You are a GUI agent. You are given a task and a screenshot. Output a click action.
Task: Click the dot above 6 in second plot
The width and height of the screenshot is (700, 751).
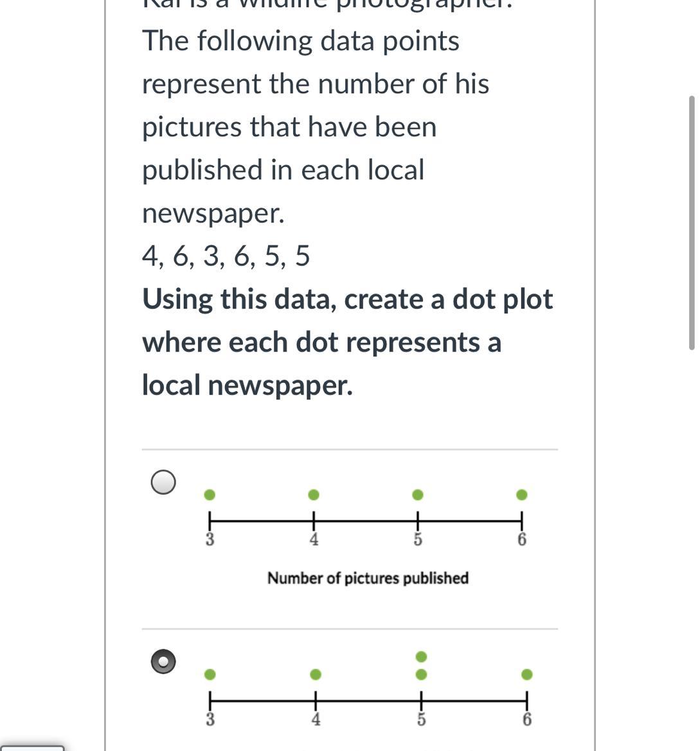pyautogui.click(x=526, y=675)
